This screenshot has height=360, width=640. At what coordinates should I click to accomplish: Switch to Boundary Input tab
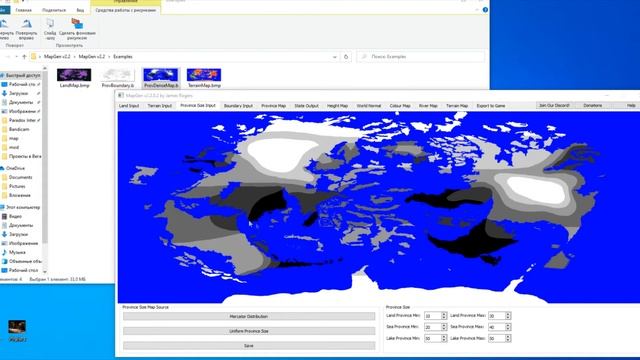(x=238, y=106)
